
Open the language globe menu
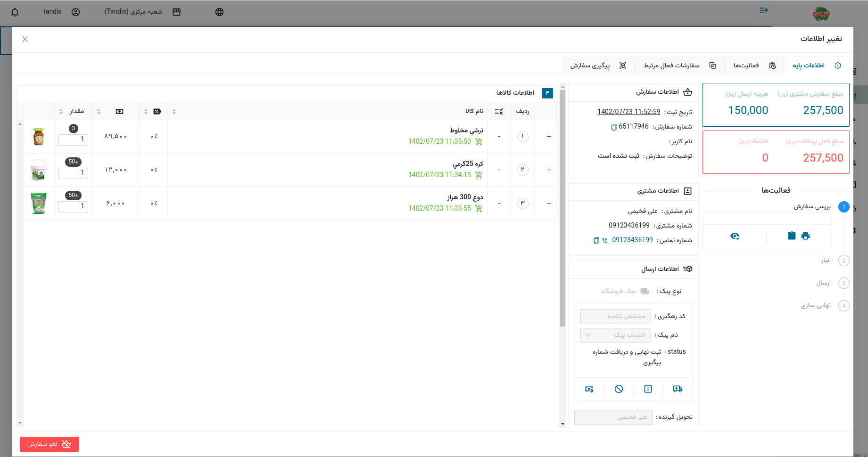tap(219, 12)
